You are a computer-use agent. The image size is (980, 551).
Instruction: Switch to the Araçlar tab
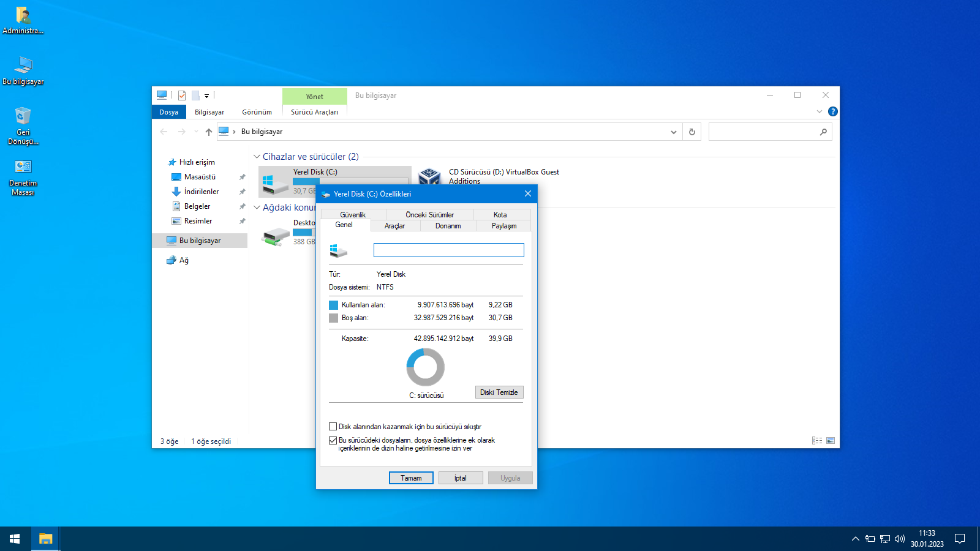394,226
